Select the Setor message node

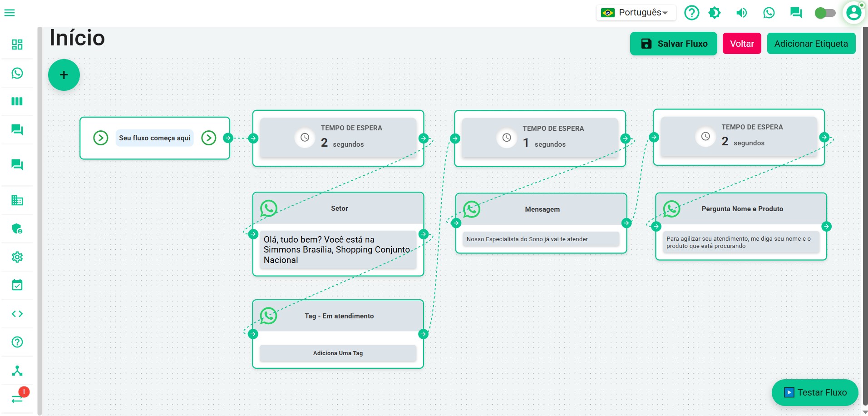339,208
